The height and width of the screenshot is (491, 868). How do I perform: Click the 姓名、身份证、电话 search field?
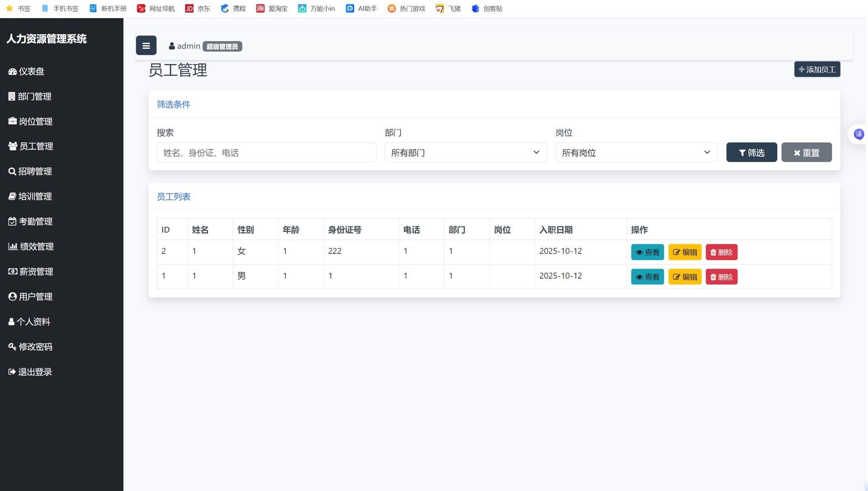266,153
